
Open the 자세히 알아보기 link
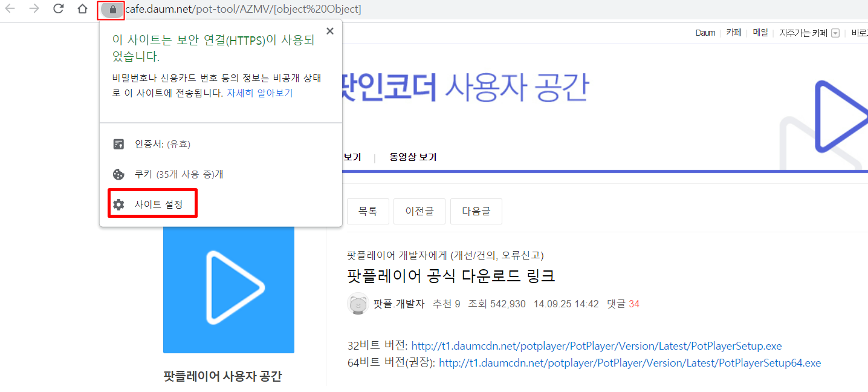pyautogui.click(x=260, y=93)
